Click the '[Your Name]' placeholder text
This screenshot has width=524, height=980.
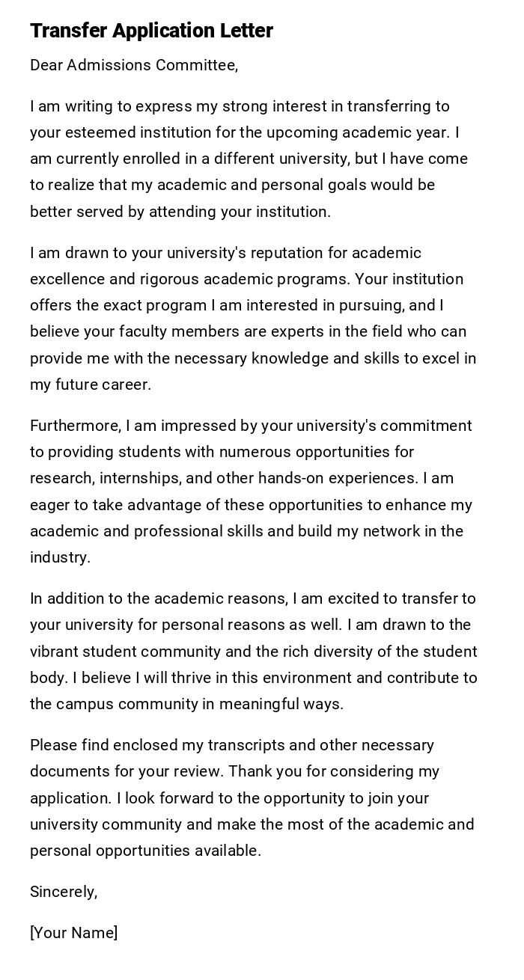coord(73,933)
